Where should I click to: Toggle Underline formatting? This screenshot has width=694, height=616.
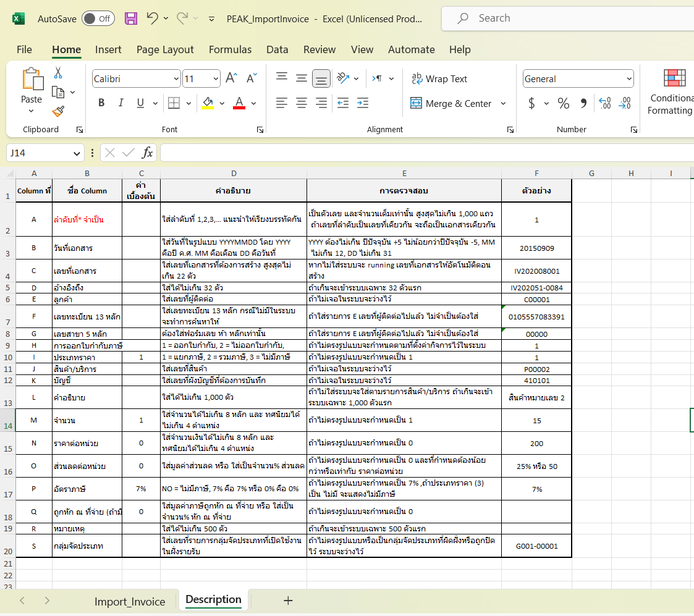click(x=140, y=103)
